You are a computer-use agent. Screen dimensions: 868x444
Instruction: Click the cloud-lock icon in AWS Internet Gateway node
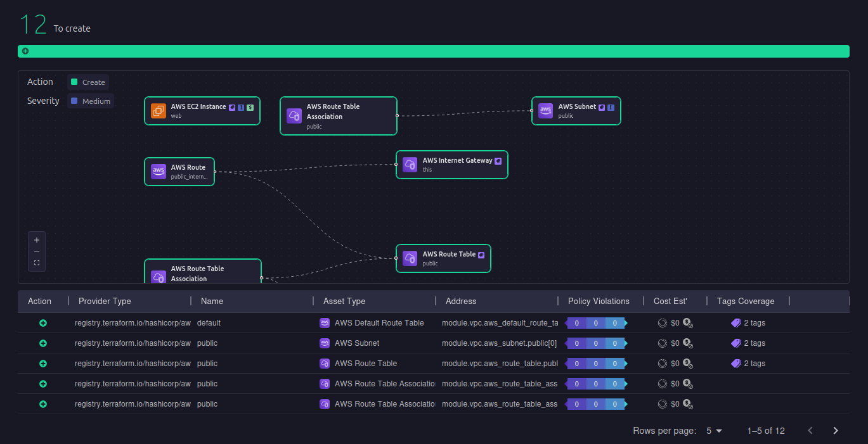tap(410, 165)
